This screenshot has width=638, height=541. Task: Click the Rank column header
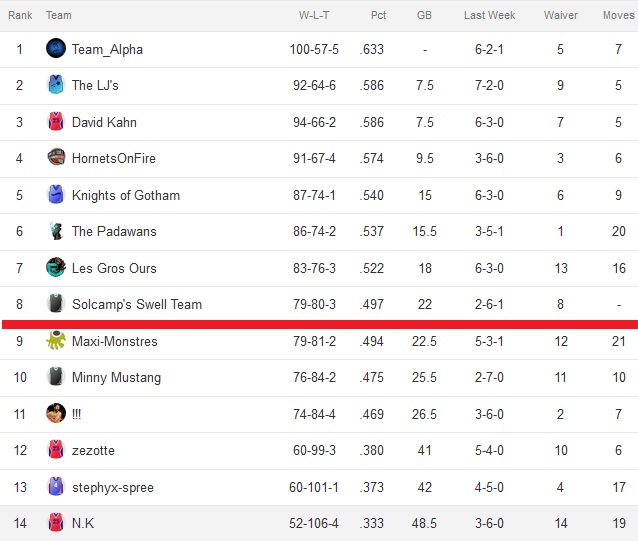[20, 15]
